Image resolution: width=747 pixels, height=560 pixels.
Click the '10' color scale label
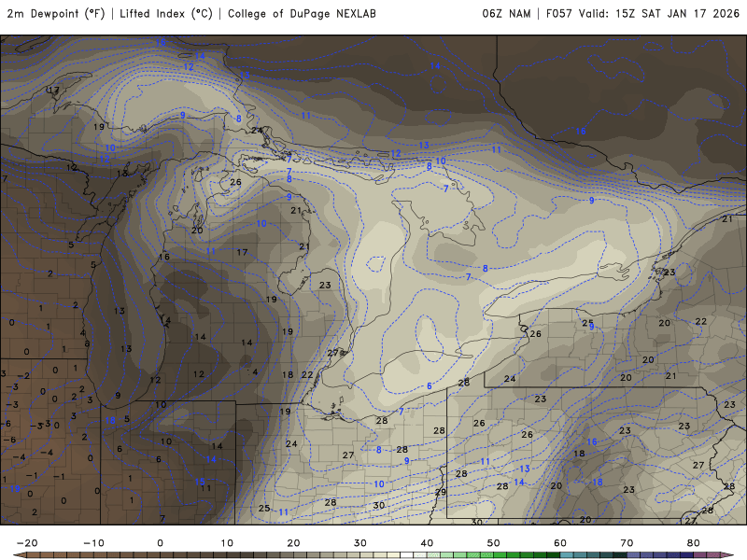pos(227,543)
